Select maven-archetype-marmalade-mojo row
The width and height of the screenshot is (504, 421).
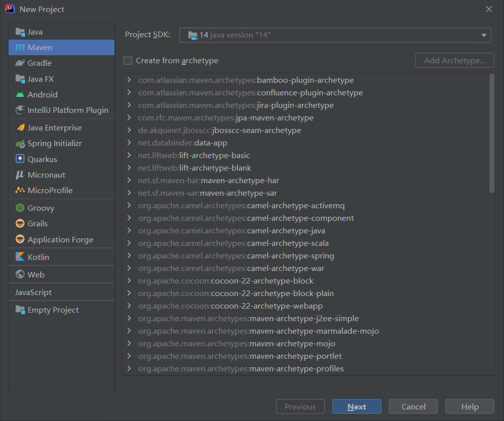tap(306, 331)
